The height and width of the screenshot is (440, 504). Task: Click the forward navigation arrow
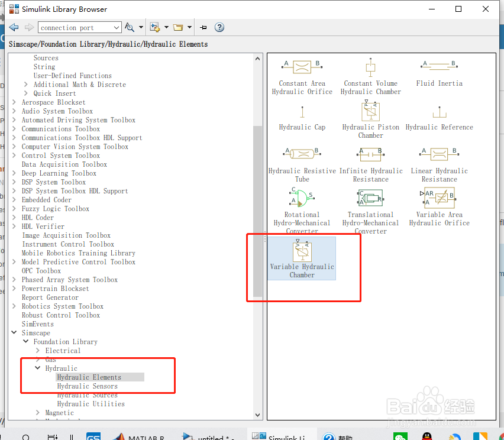pos(29,27)
